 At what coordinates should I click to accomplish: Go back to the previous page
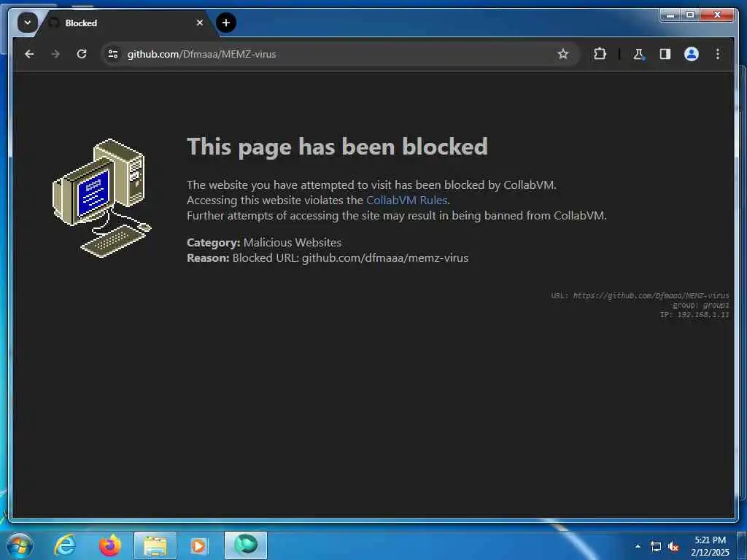(x=29, y=54)
